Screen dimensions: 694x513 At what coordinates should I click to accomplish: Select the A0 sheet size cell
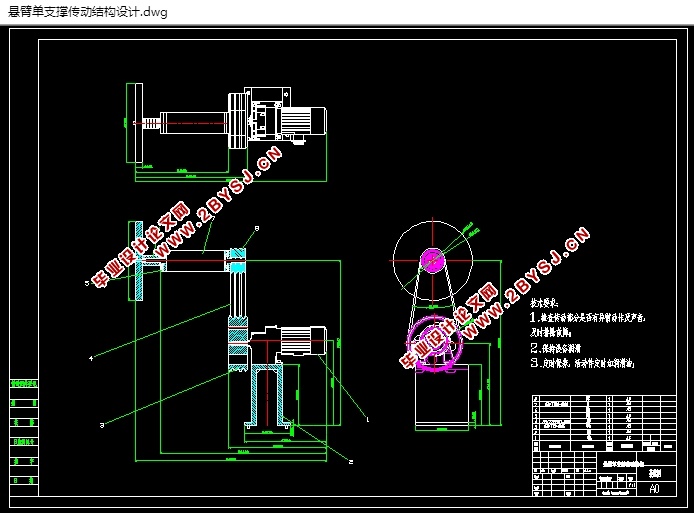tap(654, 488)
